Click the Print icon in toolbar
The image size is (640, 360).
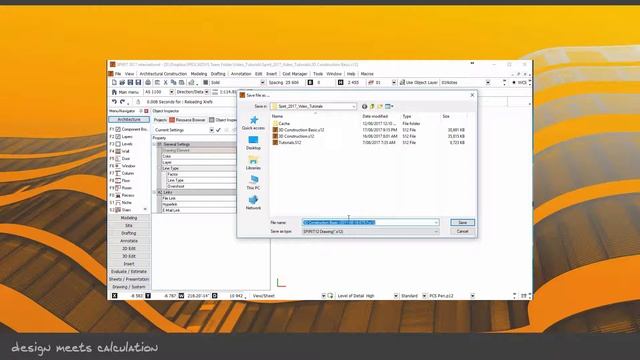pos(148,82)
